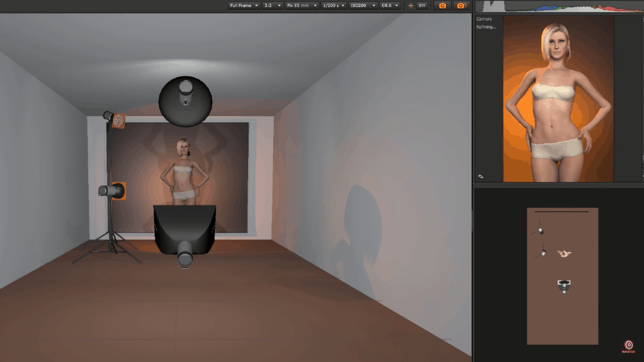Expand the f/8.0 aperture dropdown

(x=390, y=6)
